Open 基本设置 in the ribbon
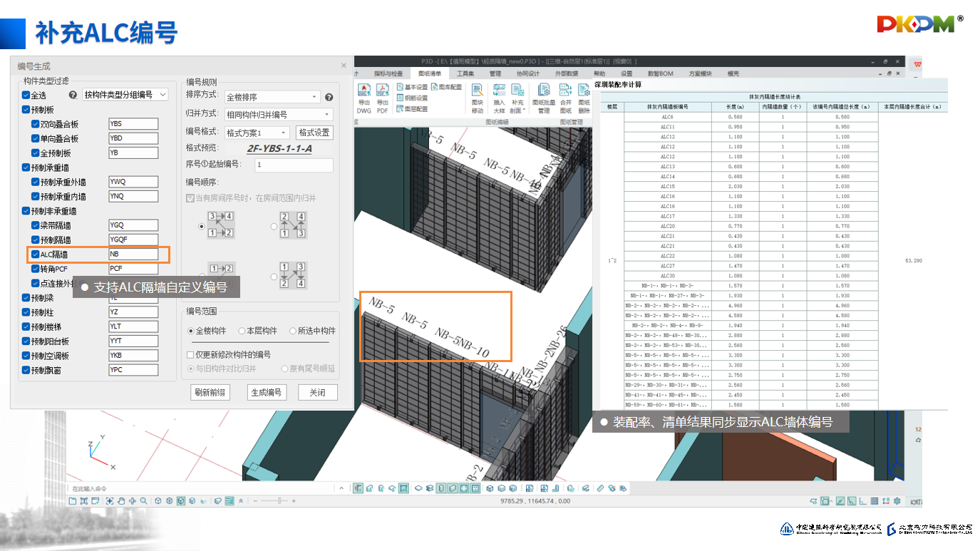Image resolution: width=980 pixels, height=551 pixels. (412, 87)
